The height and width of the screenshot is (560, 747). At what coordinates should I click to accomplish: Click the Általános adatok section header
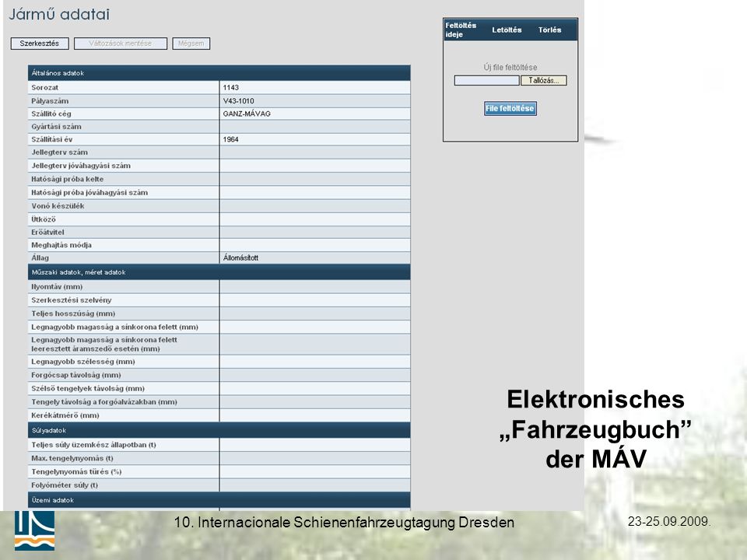219,73
